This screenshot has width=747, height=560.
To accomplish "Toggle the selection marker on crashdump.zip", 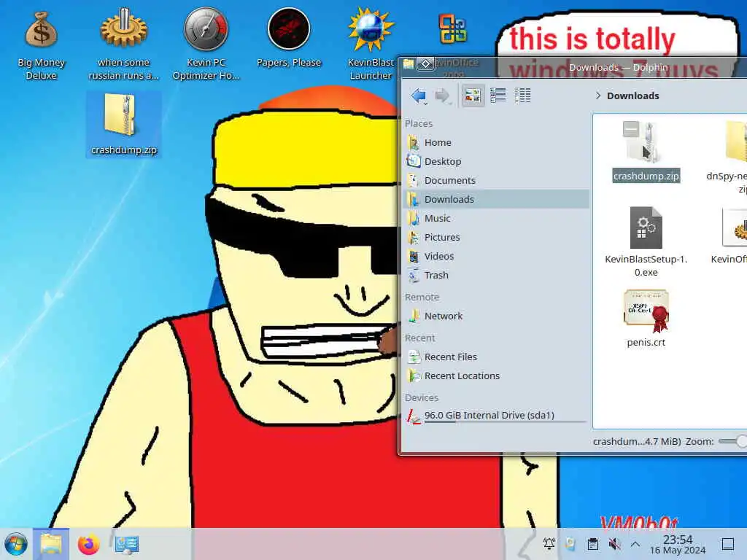I will (631, 128).
